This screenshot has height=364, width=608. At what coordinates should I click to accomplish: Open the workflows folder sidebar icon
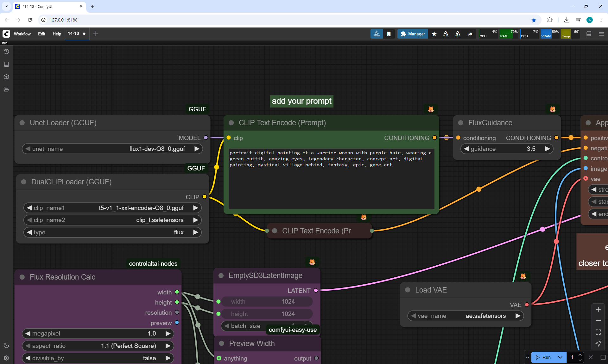coord(6,89)
